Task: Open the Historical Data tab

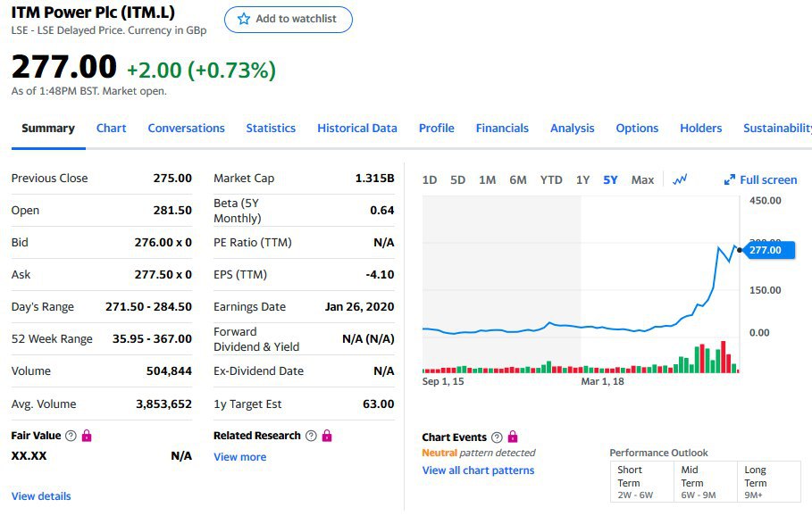Action: pyautogui.click(x=356, y=129)
